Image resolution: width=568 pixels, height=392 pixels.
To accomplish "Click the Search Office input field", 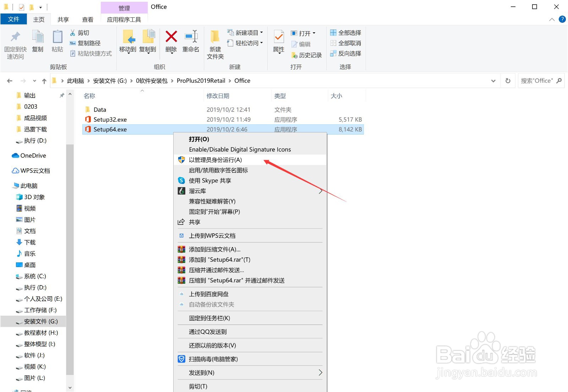I will [541, 81].
